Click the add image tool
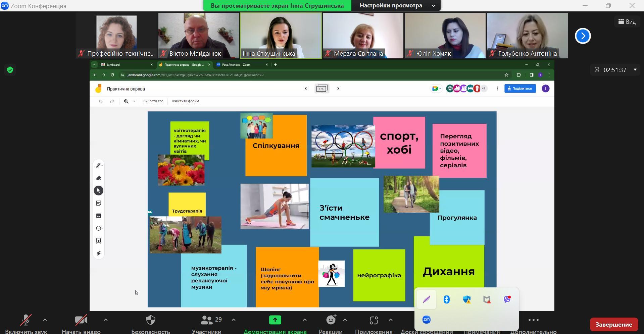The height and width of the screenshot is (334, 644). (98, 216)
